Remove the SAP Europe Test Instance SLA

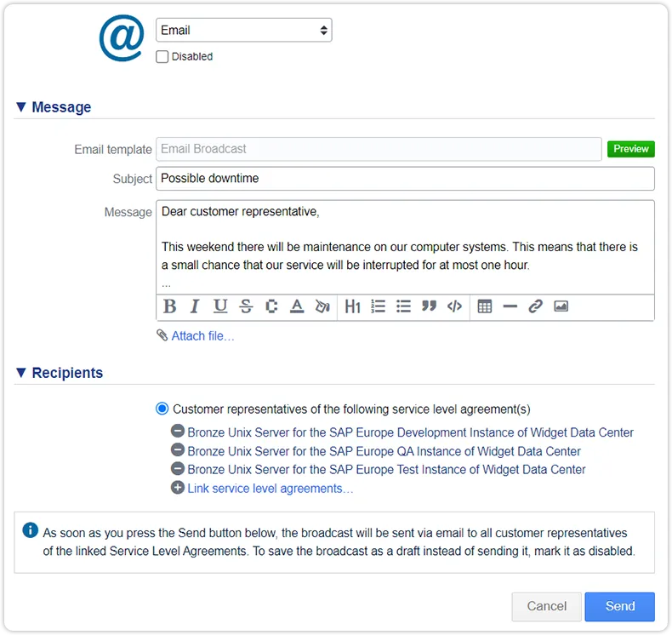pyautogui.click(x=178, y=468)
